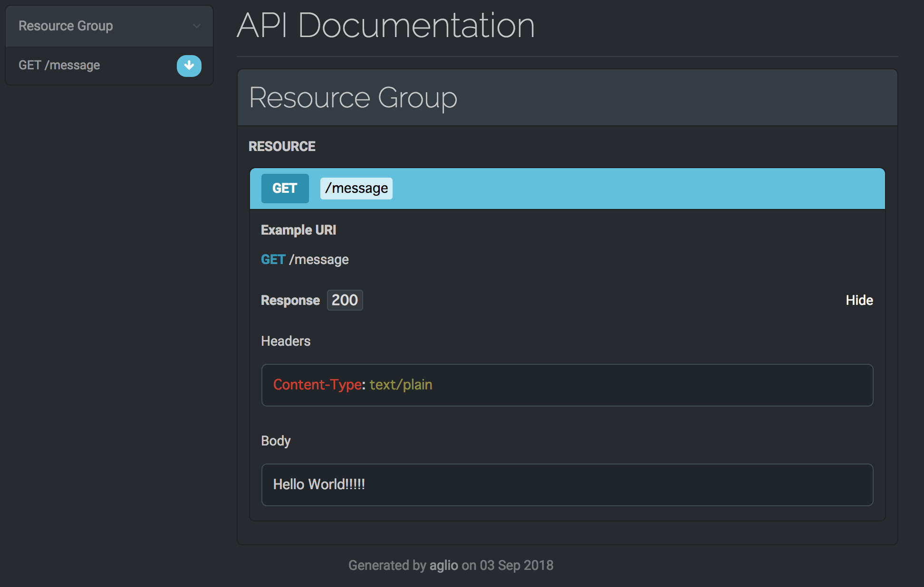The width and height of the screenshot is (924, 587).
Task: Click the Hide response toggle
Action: (859, 300)
